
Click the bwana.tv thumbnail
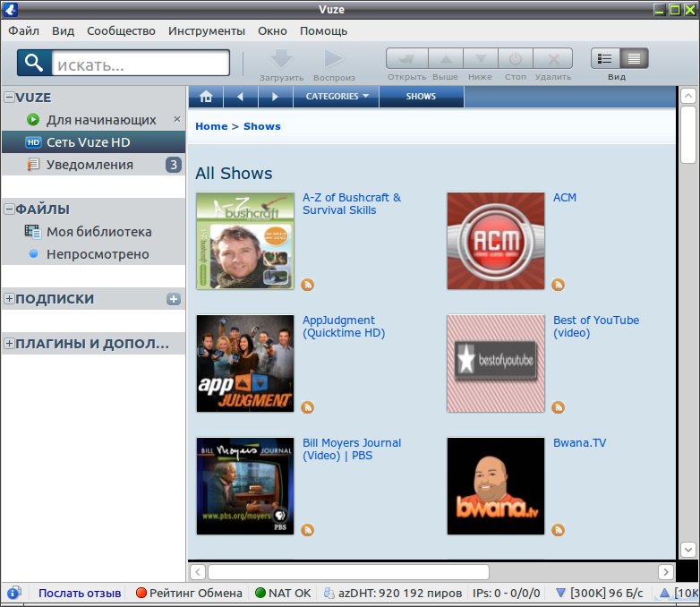tap(496, 486)
